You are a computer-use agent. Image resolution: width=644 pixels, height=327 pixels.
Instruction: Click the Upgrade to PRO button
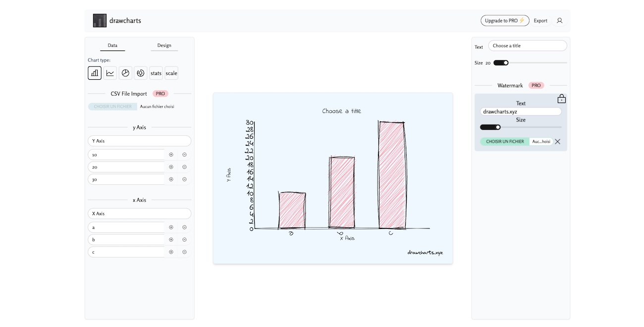[505, 21]
